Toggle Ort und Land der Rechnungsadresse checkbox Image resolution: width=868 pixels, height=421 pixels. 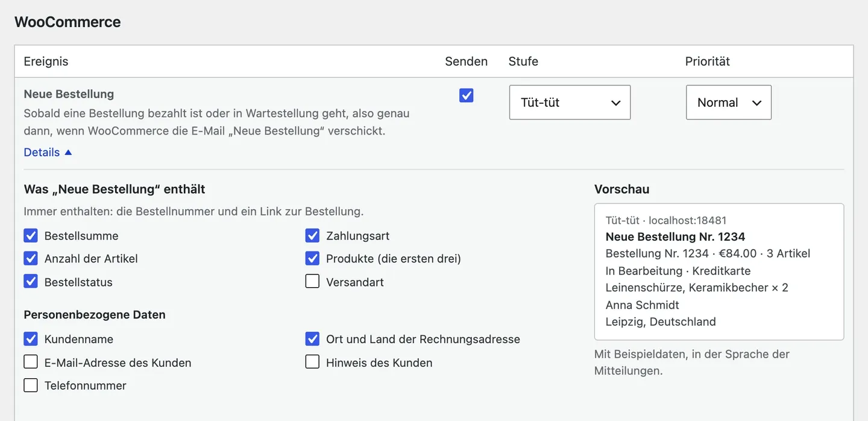[312, 339]
